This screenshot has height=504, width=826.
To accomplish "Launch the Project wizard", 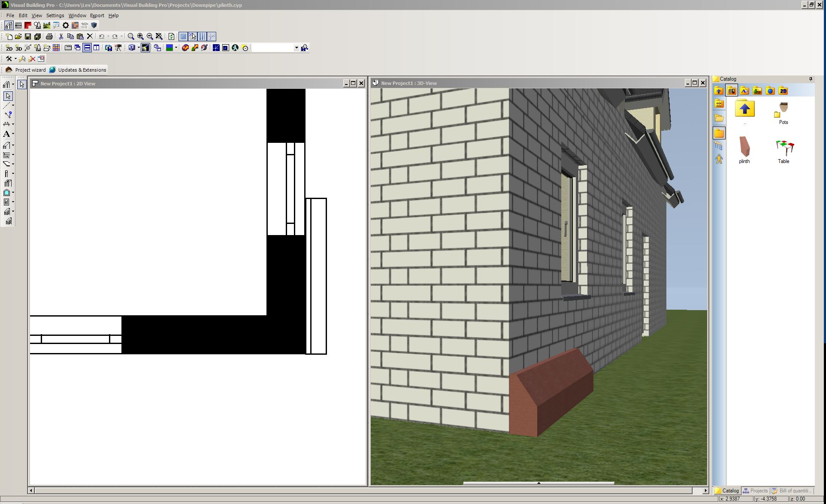I will click(27, 69).
